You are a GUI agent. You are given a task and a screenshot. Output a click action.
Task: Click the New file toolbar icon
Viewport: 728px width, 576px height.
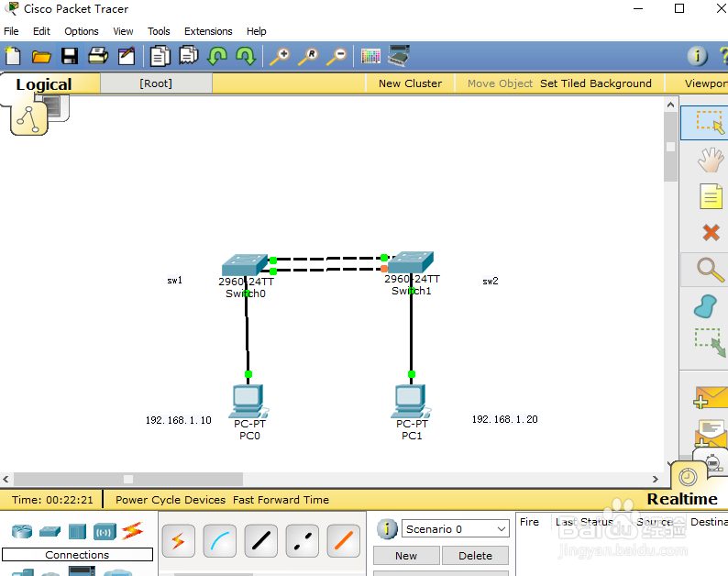click(13, 56)
